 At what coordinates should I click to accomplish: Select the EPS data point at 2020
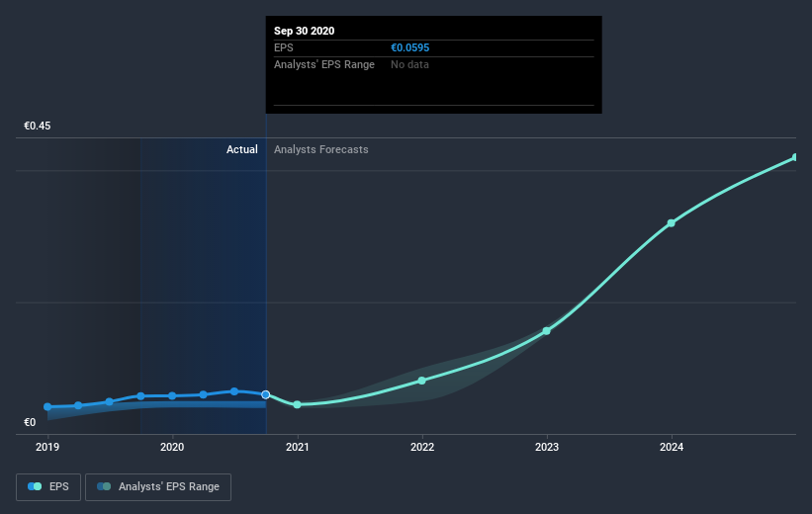click(x=172, y=396)
